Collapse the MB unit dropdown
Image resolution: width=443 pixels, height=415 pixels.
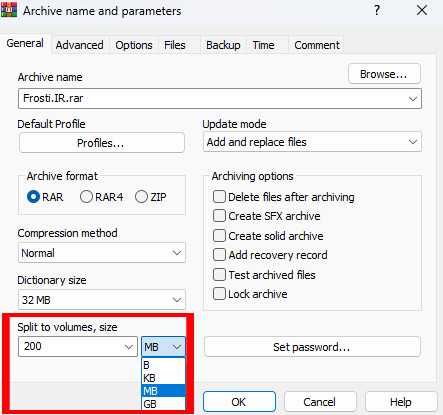pyautogui.click(x=163, y=347)
